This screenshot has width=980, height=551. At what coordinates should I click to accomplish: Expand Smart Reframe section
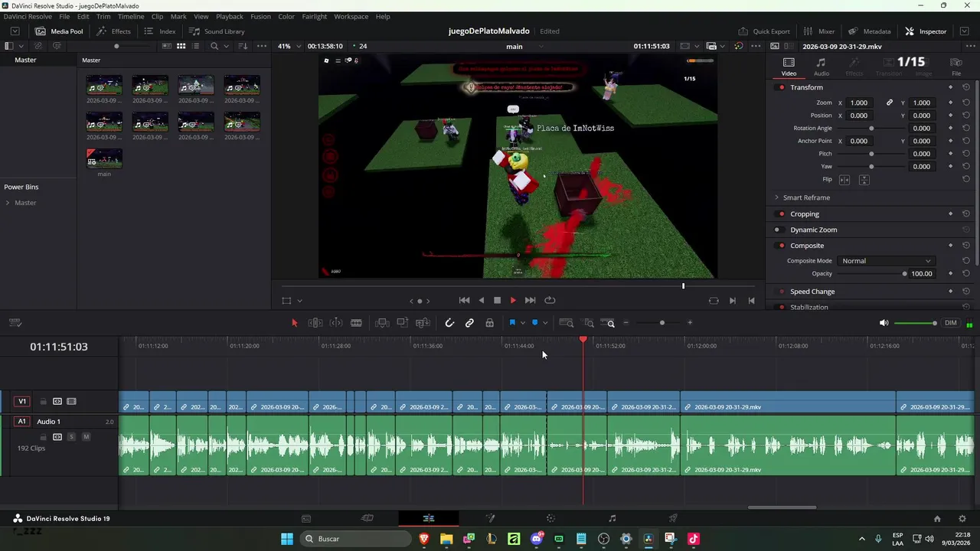pos(776,197)
